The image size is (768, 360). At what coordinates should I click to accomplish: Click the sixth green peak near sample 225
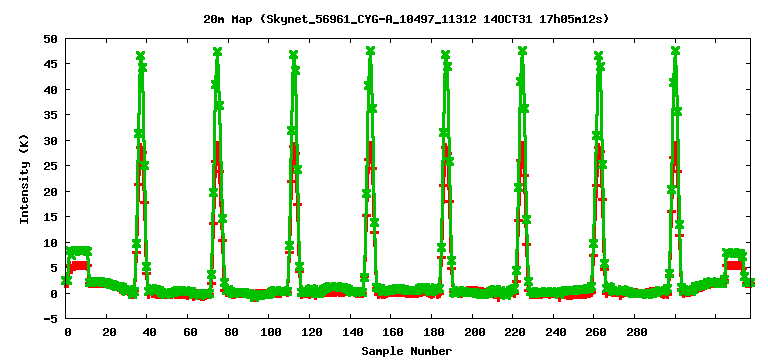522,50
